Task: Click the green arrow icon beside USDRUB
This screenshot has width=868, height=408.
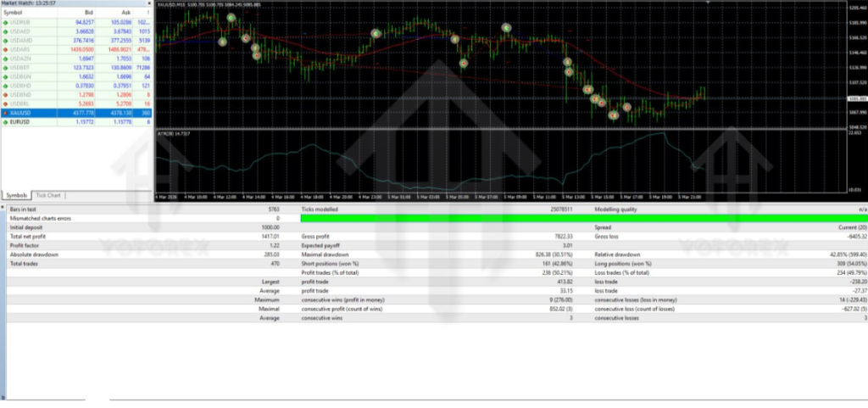Action: (6, 23)
